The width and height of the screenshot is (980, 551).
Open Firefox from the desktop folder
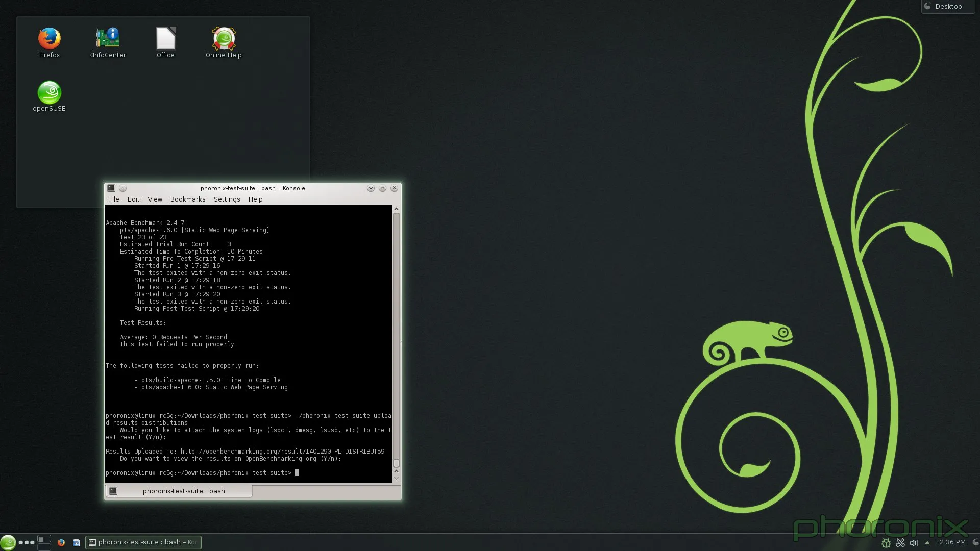point(50,39)
